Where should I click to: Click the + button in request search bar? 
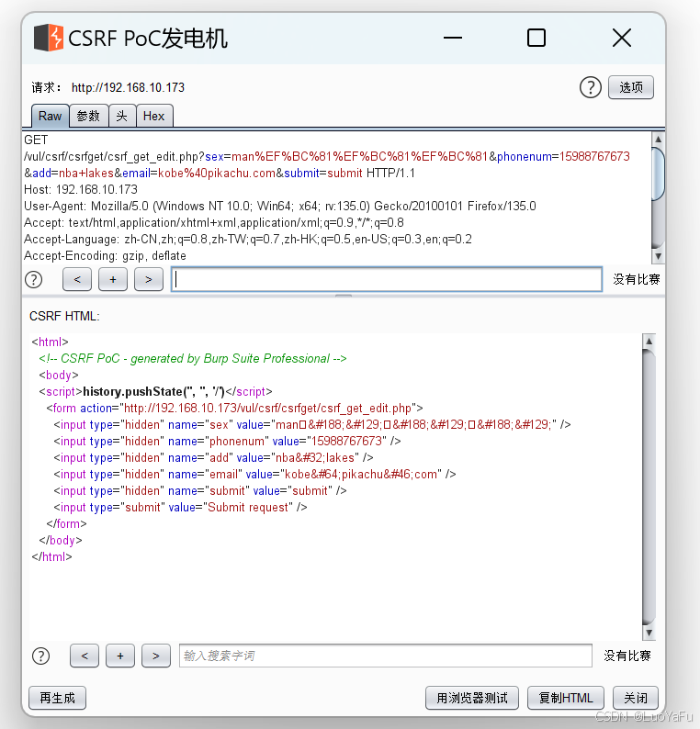coord(113,279)
